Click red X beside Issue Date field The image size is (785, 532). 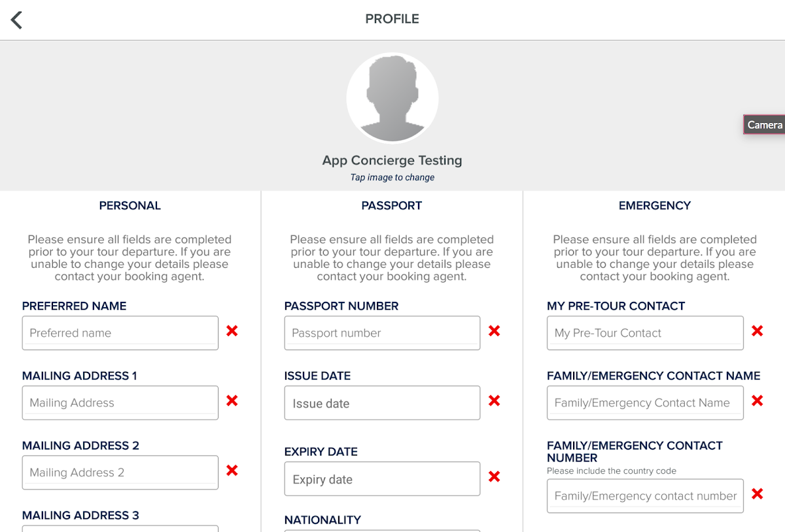494,401
